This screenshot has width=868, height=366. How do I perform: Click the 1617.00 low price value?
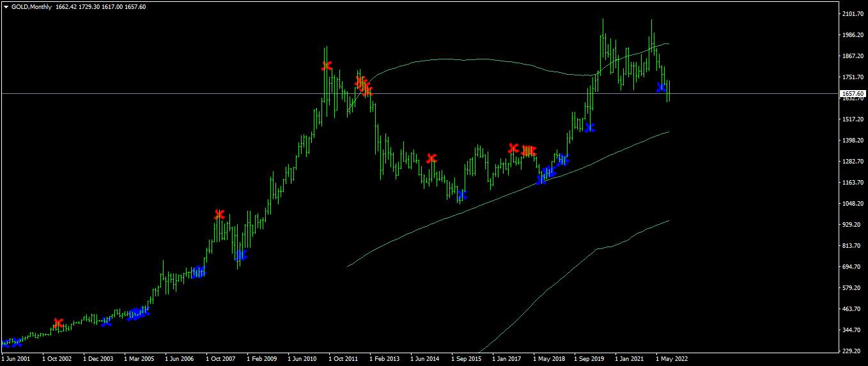[112, 7]
